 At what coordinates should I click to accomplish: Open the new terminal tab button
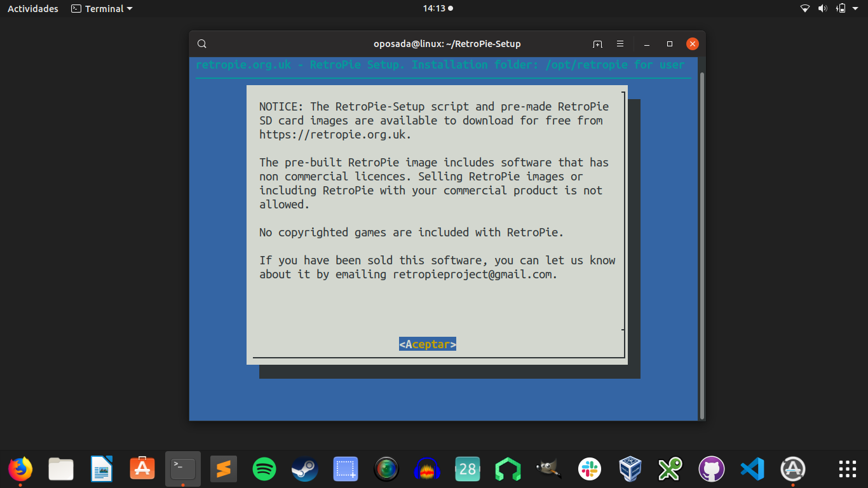(x=597, y=43)
